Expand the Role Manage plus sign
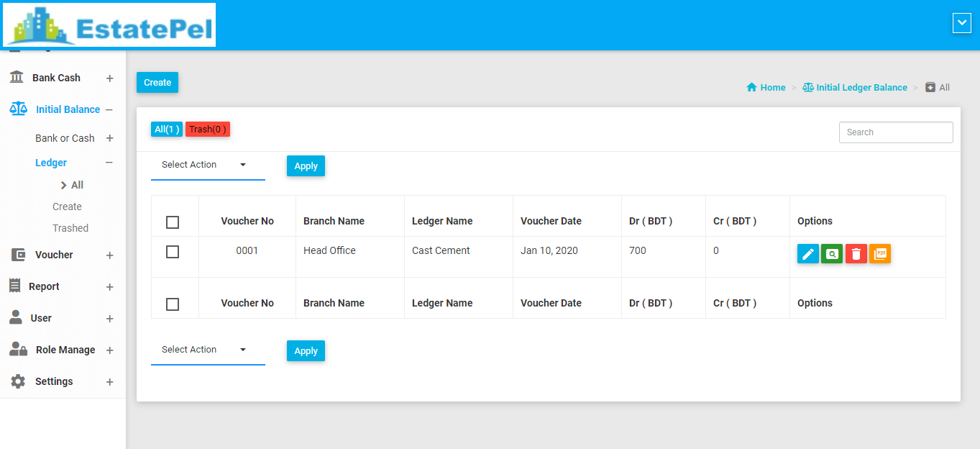 tap(109, 350)
